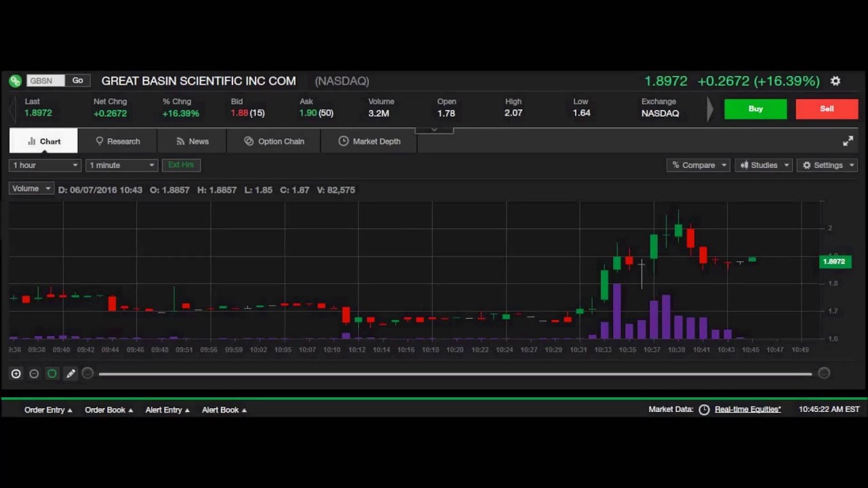Open the Compare dropdown

coord(698,165)
